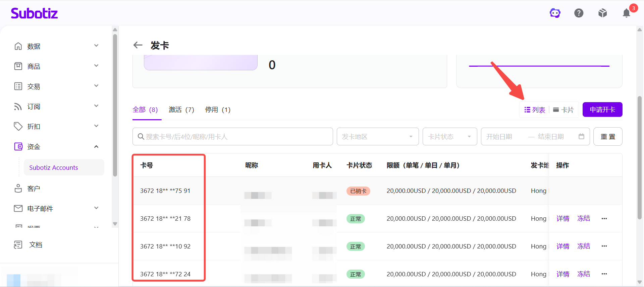The height and width of the screenshot is (287, 644).
Task: Open the help question mark icon
Action: pyautogui.click(x=579, y=13)
